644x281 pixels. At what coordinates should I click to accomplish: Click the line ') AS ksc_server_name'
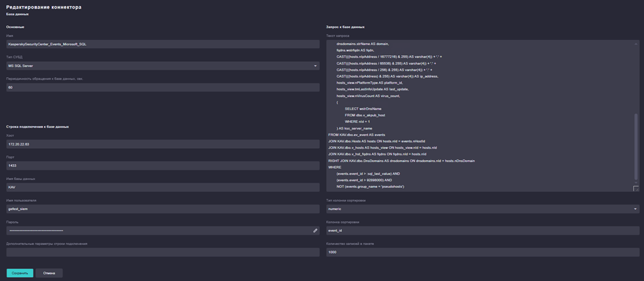354,128
